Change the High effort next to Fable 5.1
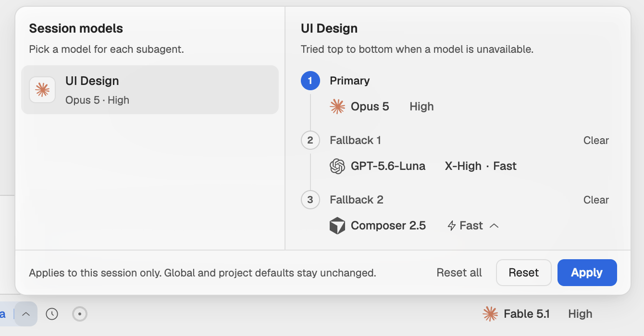644x336 pixels. (580, 314)
